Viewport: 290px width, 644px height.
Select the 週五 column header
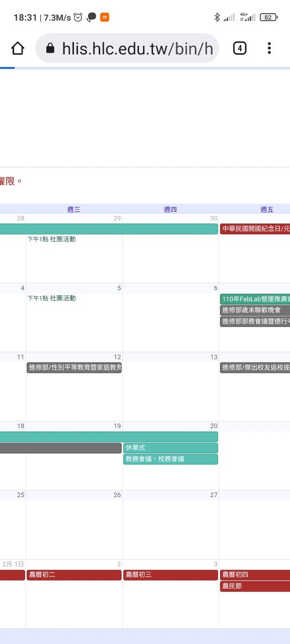pos(267,209)
